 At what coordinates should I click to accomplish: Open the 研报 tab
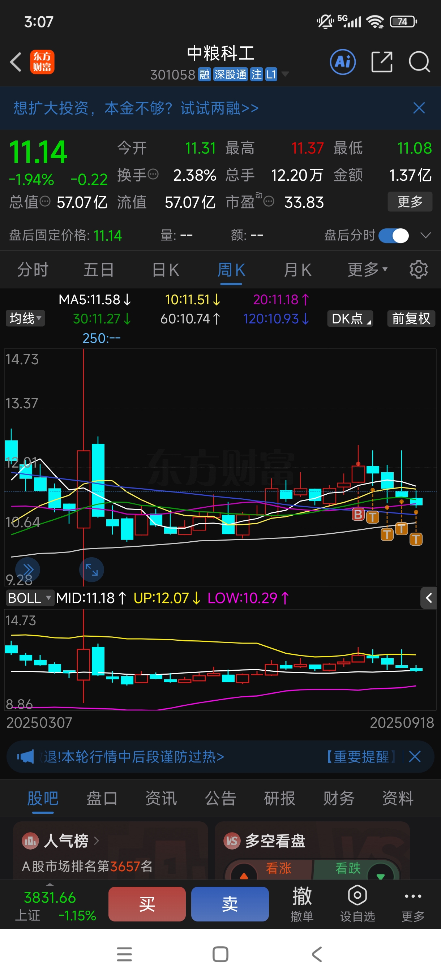tap(280, 798)
